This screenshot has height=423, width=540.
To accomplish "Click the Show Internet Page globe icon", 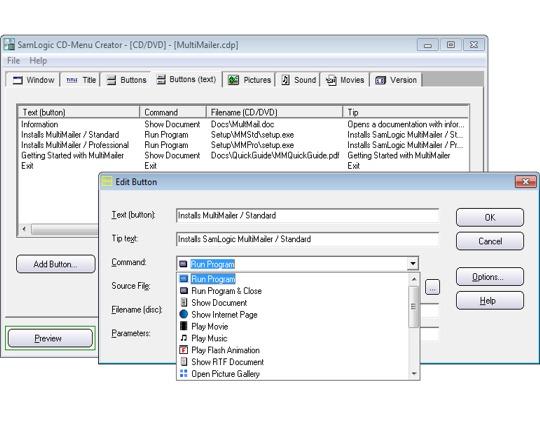I will [184, 314].
